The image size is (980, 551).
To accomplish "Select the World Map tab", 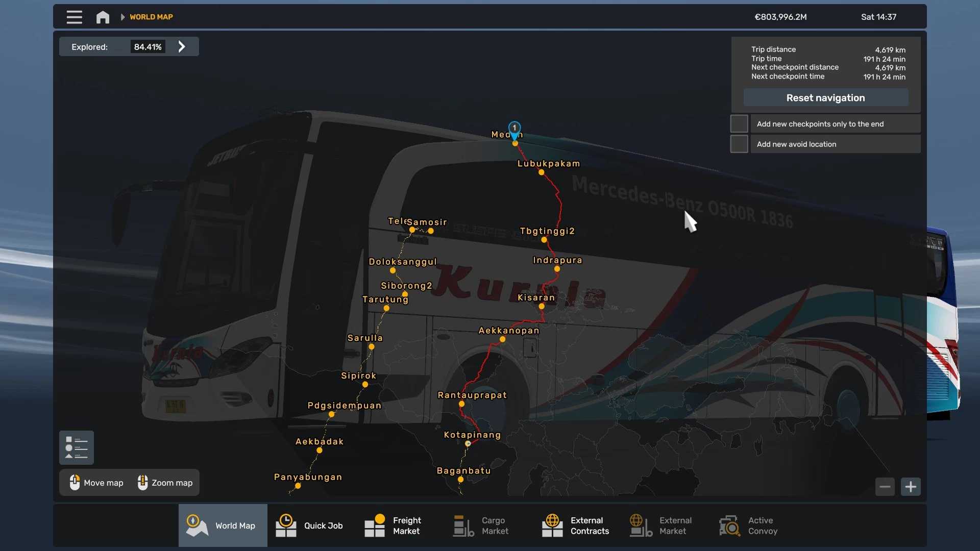I will (x=223, y=525).
